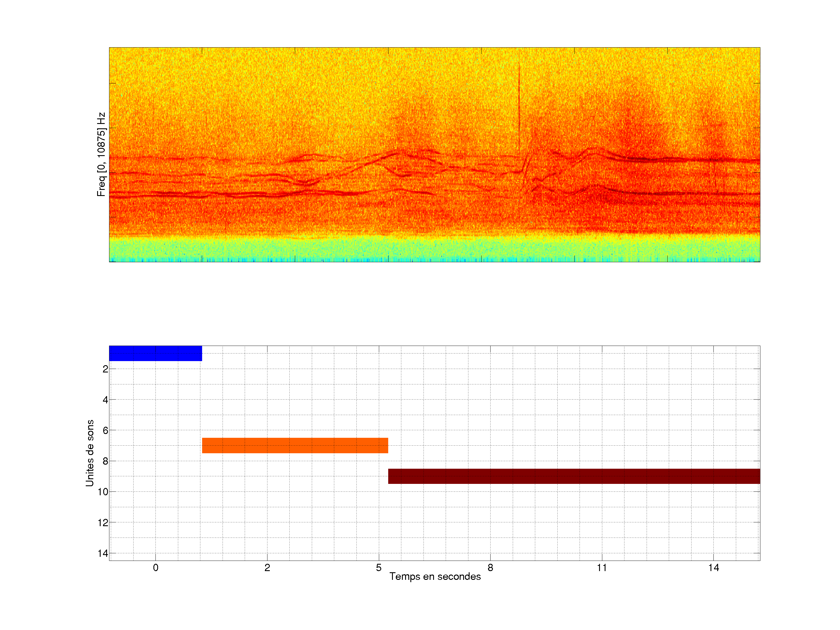Click the 'Unites de sons' axis label
The height and width of the screenshot is (630, 840).
[90, 453]
